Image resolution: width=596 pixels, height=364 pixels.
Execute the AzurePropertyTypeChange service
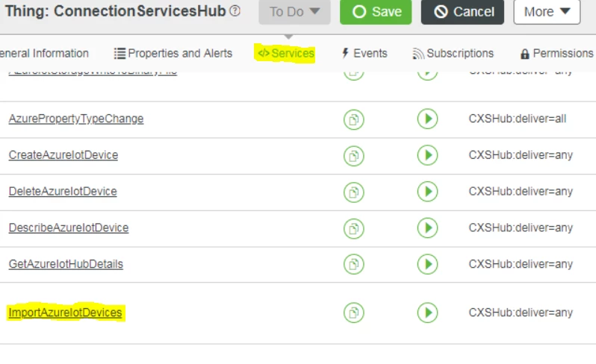[x=428, y=119]
